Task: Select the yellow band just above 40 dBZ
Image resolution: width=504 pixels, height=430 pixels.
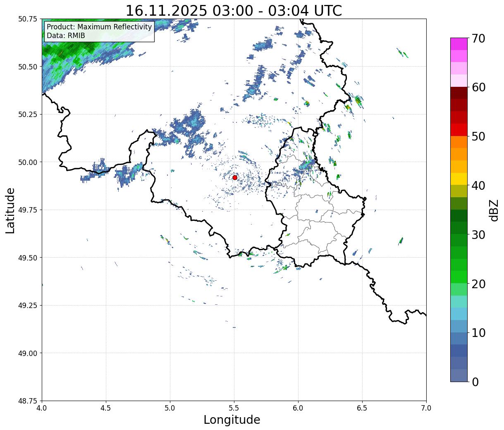Action: (459, 179)
